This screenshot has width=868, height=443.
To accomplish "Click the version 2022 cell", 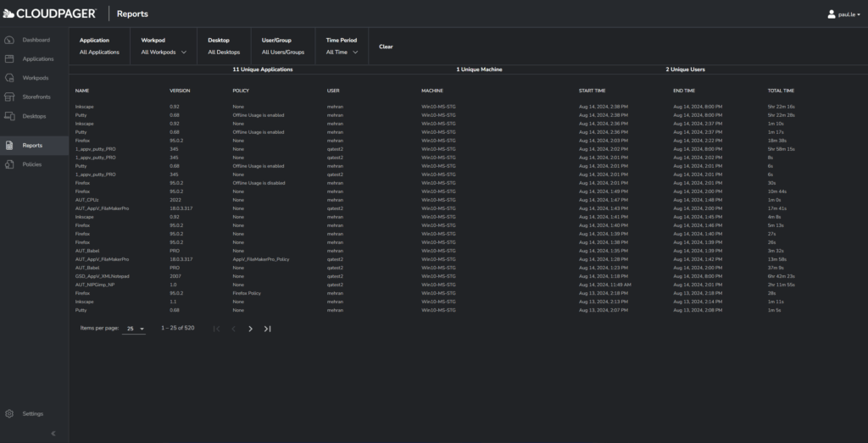I will point(175,200).
